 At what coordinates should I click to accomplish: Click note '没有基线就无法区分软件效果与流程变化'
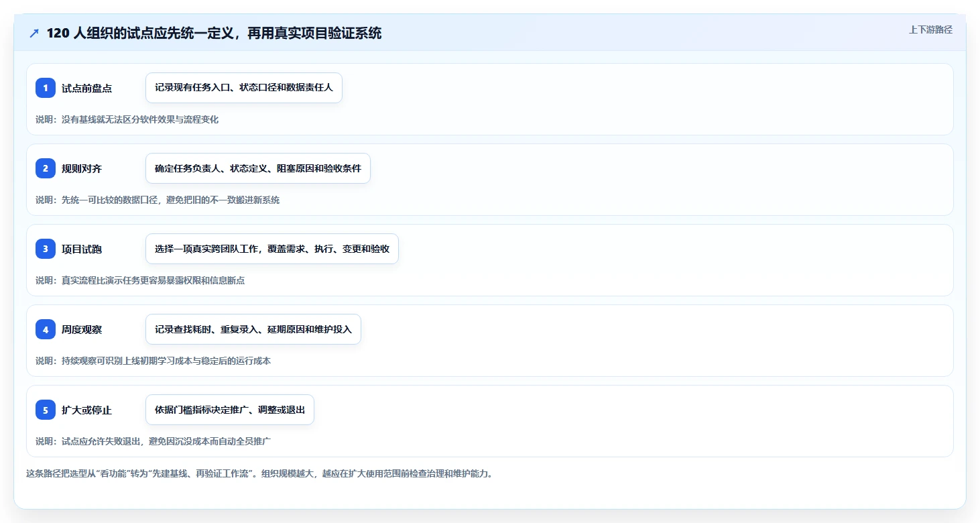tap(127, 119)
